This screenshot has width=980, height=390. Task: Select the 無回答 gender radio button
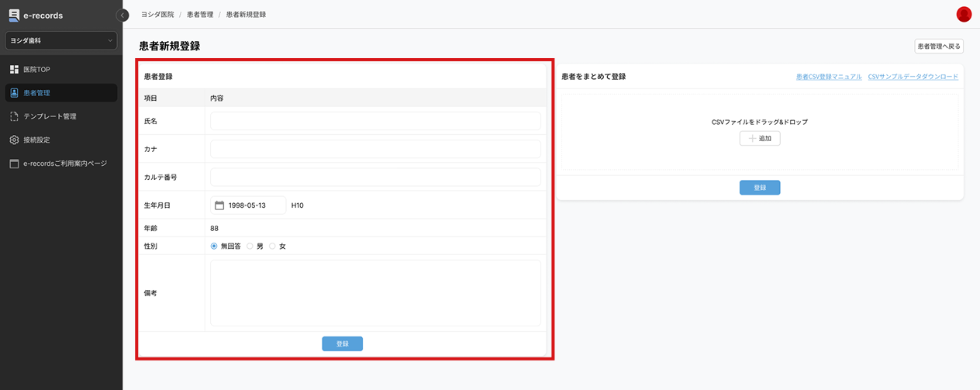click(214, 246)
